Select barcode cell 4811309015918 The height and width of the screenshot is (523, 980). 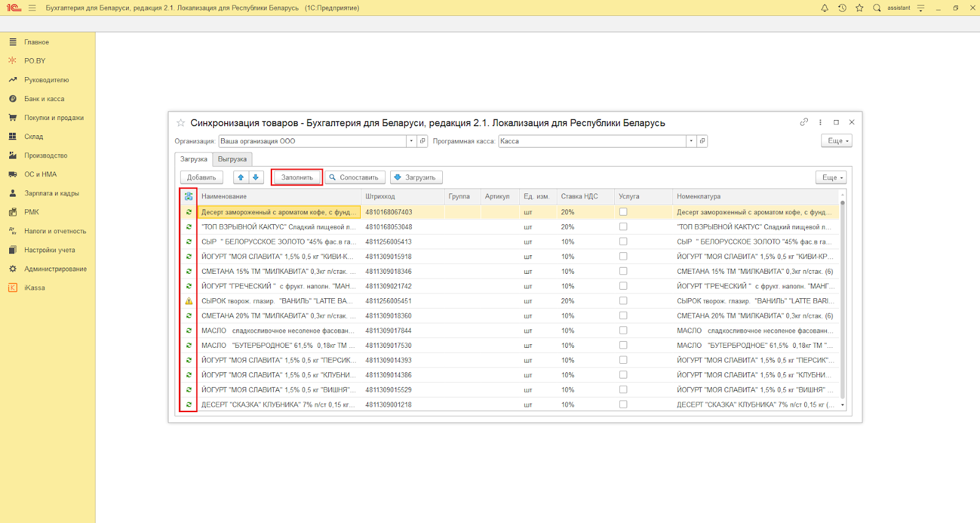point(402,257)
